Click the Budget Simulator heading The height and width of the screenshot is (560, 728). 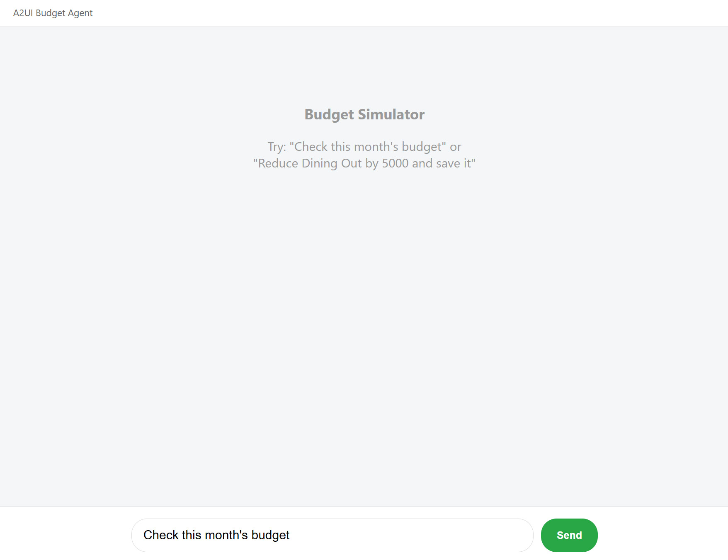pos(364,114)
